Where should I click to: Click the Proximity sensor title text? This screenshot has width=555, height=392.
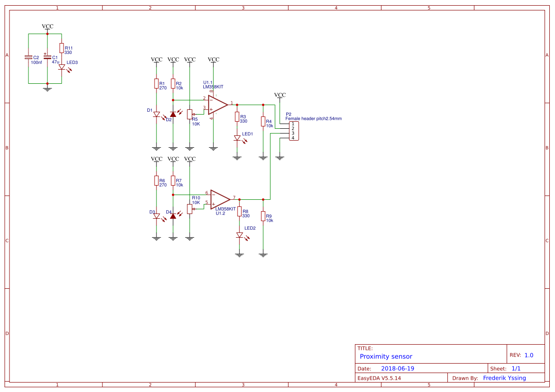[385, 356]
